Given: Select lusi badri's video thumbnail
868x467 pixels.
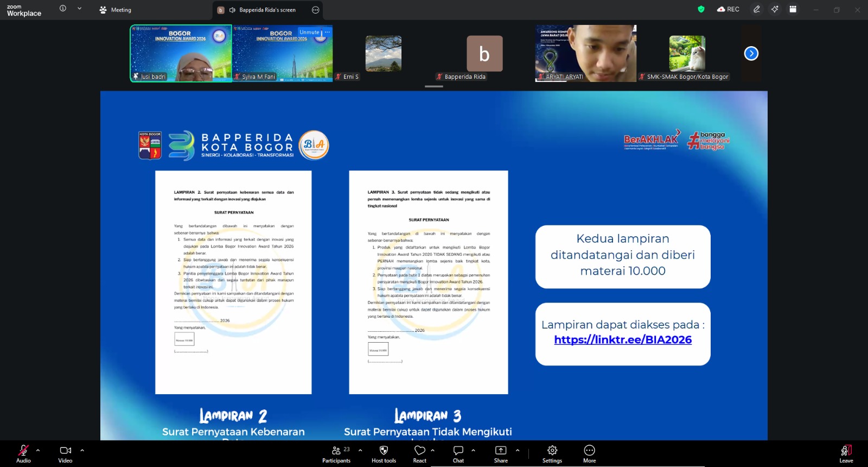Looking at the screenshot, I should pyautogui.click(x=181, y=53).
